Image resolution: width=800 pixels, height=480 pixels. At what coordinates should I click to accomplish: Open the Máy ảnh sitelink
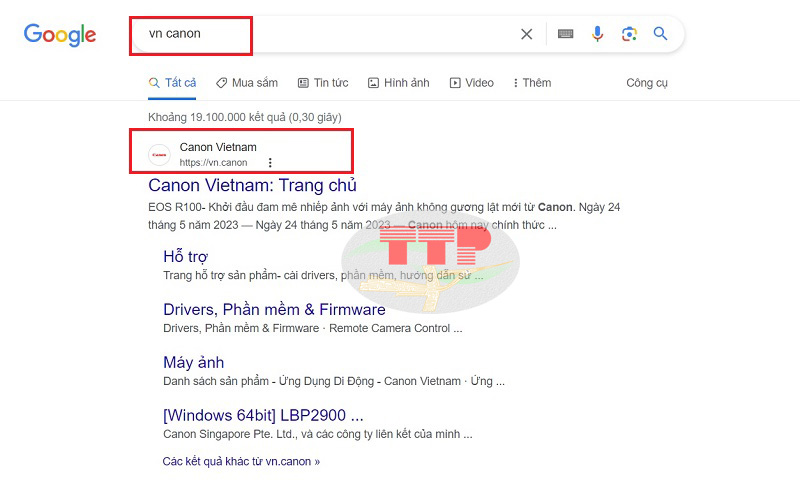pyautogui.click(x=193, y=363)
